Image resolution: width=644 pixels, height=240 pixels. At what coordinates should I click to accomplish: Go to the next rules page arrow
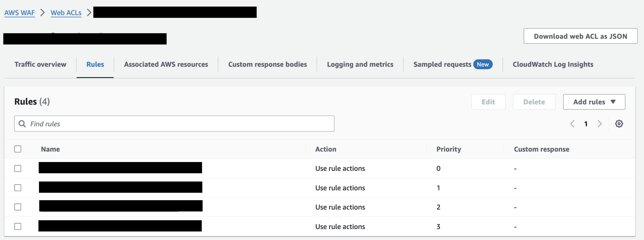click(600, 124)
